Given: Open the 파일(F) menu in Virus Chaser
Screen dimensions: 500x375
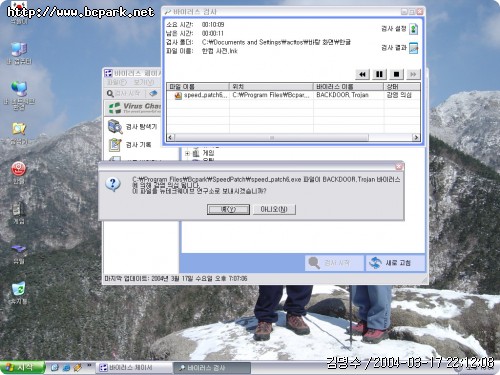Looking at the screenshot, I should click(117, 82).
